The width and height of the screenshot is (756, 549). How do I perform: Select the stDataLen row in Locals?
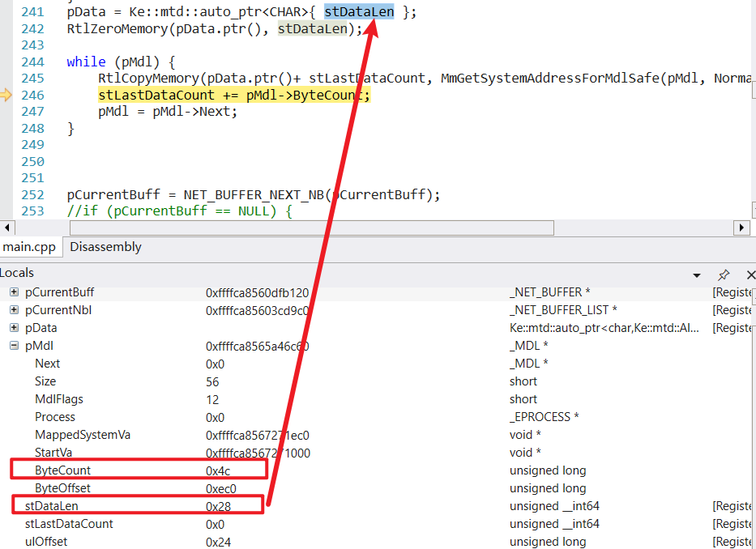(x=378, y=506)
